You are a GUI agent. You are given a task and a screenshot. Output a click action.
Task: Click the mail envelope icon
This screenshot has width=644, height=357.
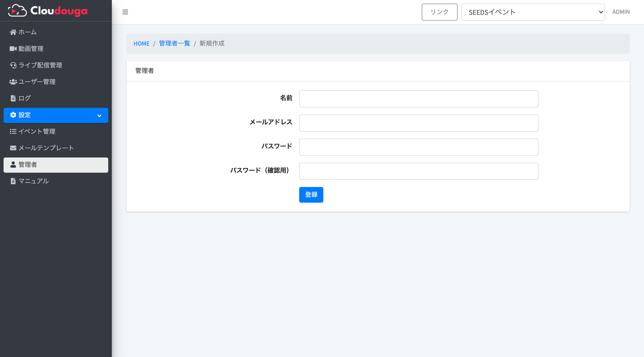pos(13,148)
